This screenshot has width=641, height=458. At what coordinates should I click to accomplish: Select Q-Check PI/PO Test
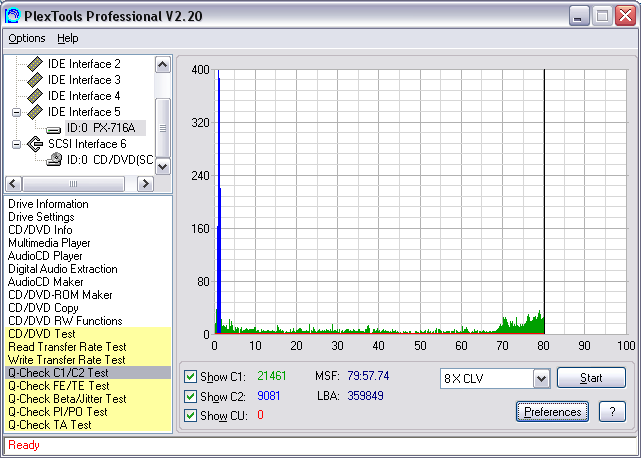coord(88,412)
